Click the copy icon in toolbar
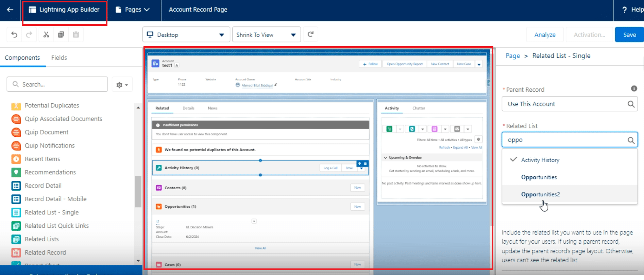The width and height of the screenshot is (644, 280). tap(61, 35)
